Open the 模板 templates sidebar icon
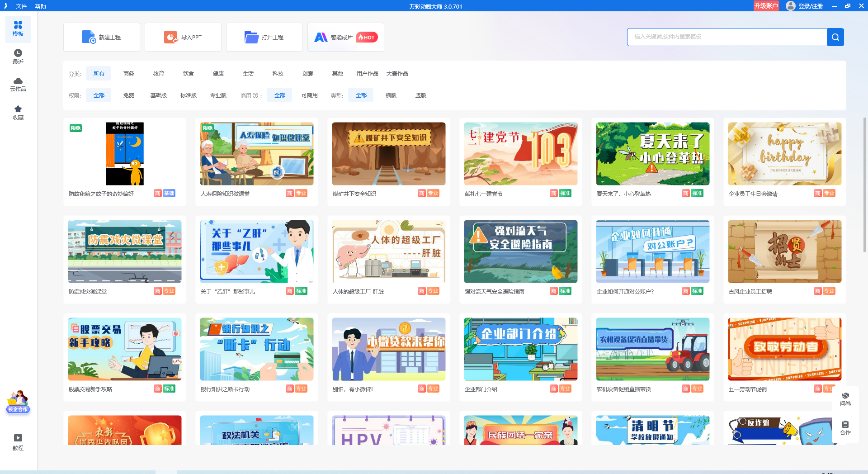868x474 pixels. tap(18, 29)
